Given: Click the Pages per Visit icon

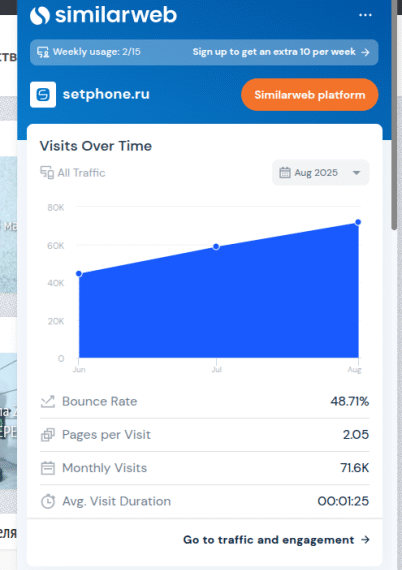Looking at the screenshot, I should coord(48,435).
